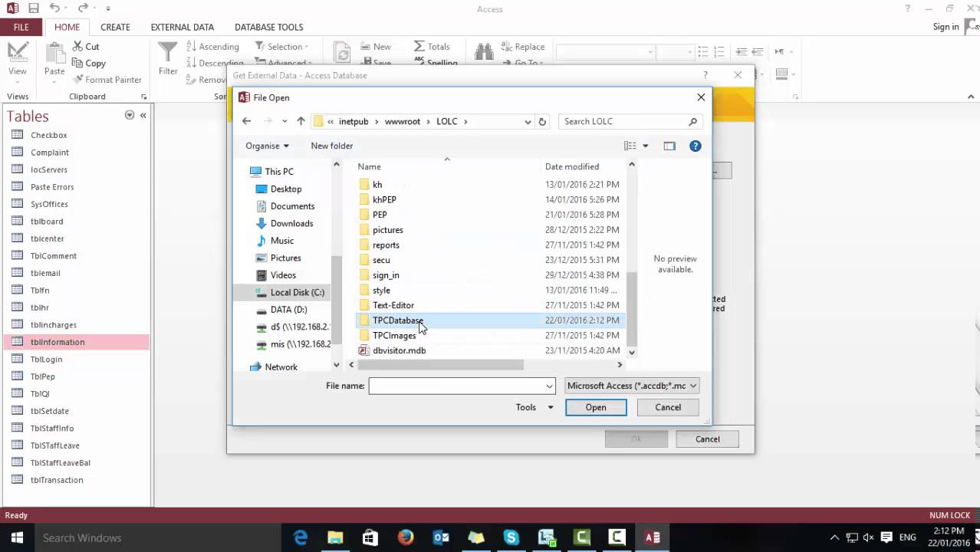Select TblStaffLeaveBal in Tables pane
The image size is (980, 552).
coord(60,462)
